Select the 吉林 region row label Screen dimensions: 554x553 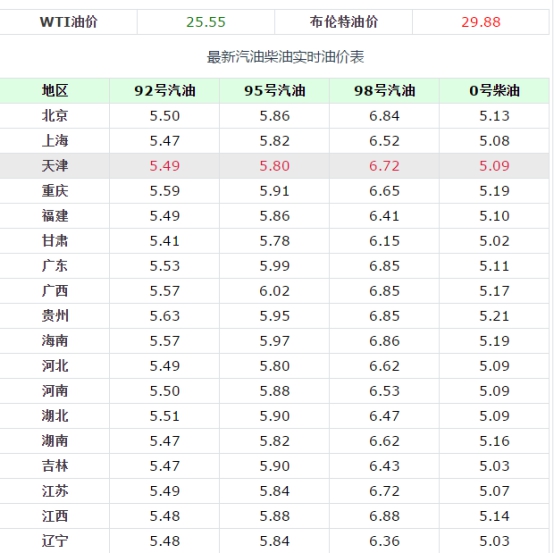[54, 466]
